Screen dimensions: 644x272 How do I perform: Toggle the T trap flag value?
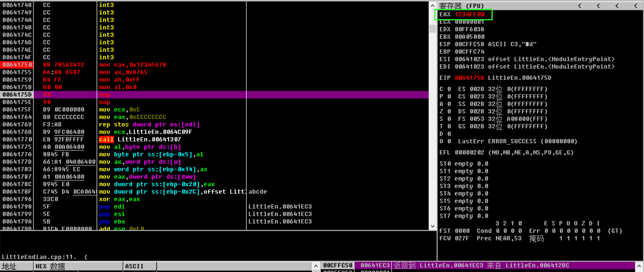click(x=449, y=126)
